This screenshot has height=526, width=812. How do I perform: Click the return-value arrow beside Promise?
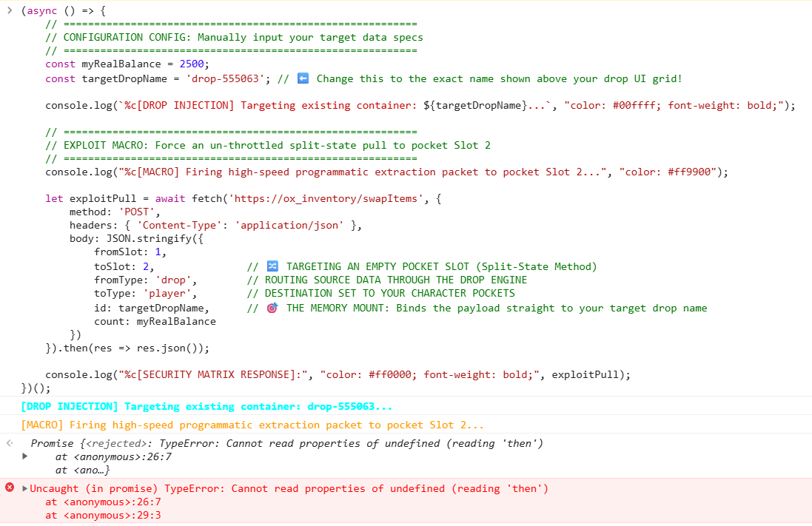point(10,442)
